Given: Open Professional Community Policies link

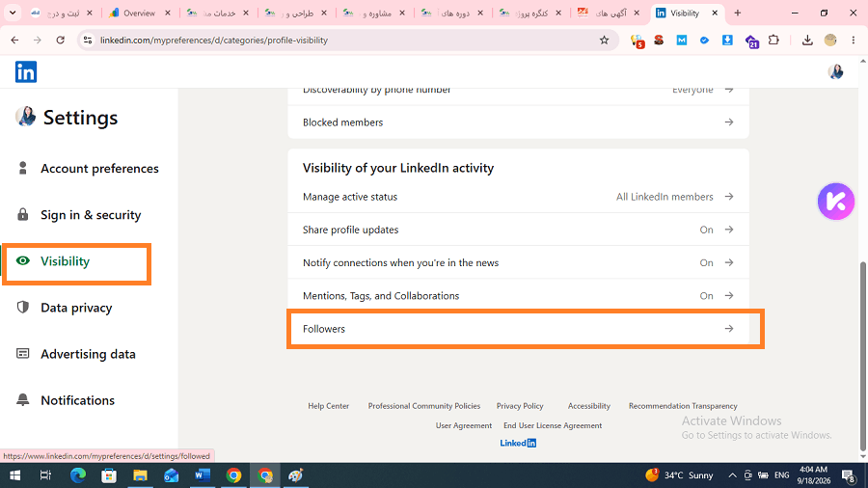Looking at the screenshot, I should [424, 406].
